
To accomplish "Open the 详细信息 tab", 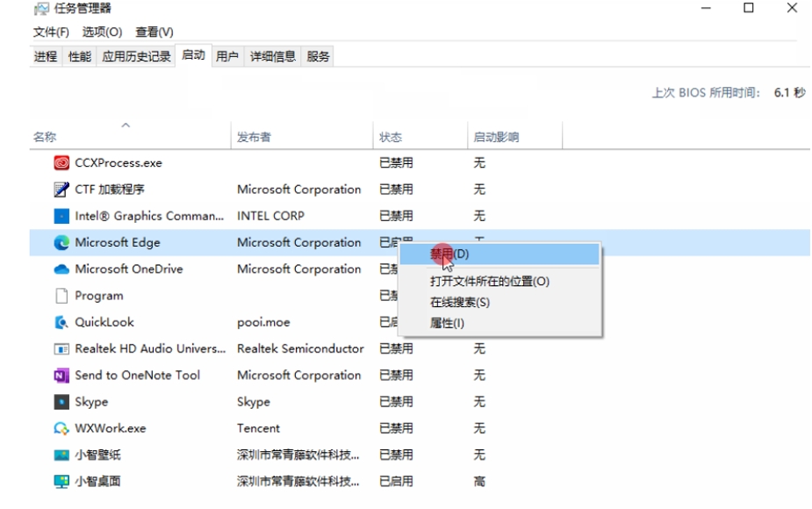I will click(x=272, y=56).
